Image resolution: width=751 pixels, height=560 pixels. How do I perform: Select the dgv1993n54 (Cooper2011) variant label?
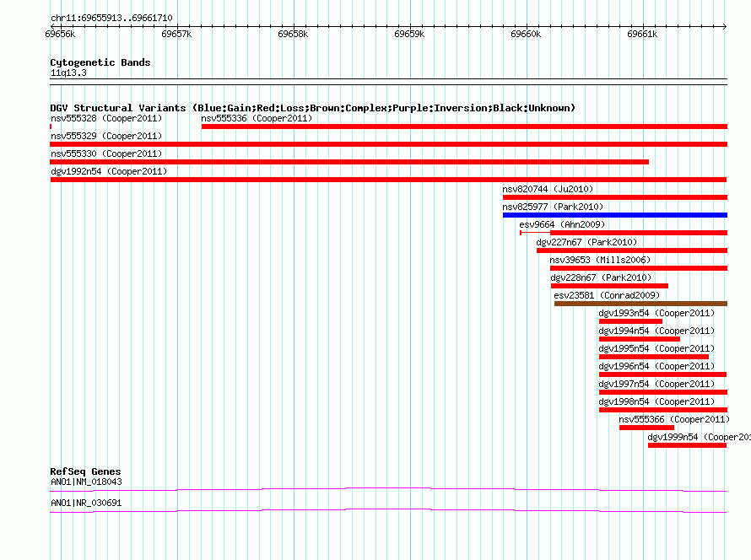coord(656,313)
